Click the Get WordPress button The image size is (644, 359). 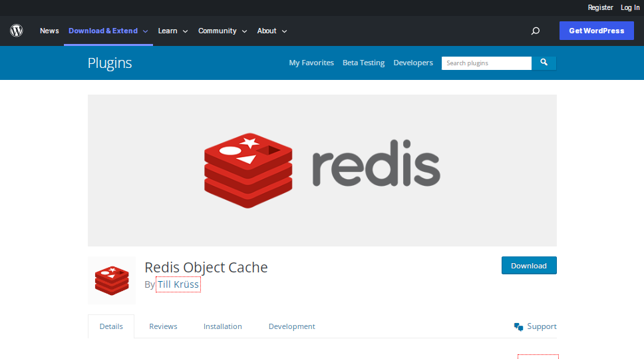(596, 31)
